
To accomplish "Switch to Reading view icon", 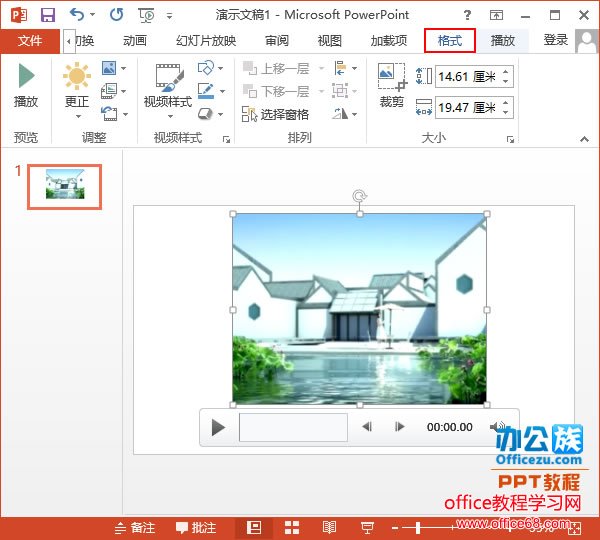I will (329, 528).
